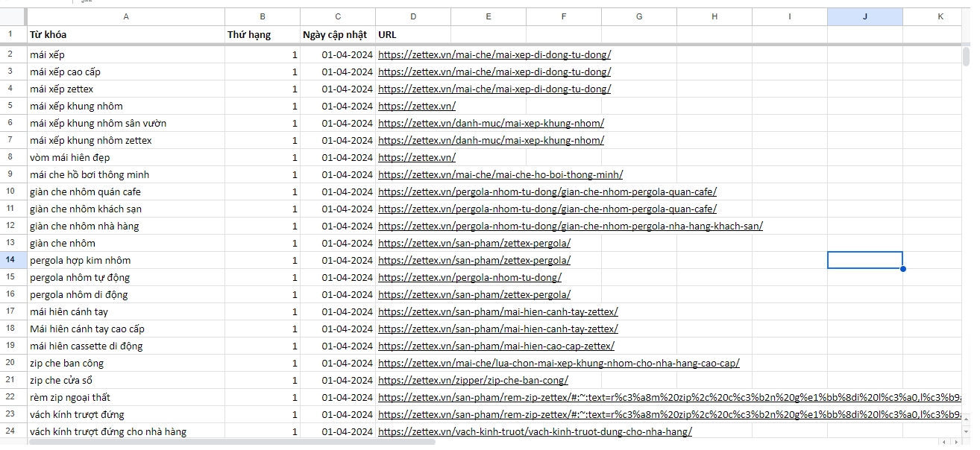Select the cell 'mái che hồ bơi thông minh'
Image resolution: width=980 pixels, height=450 pixels.
[x=125, y=174]
